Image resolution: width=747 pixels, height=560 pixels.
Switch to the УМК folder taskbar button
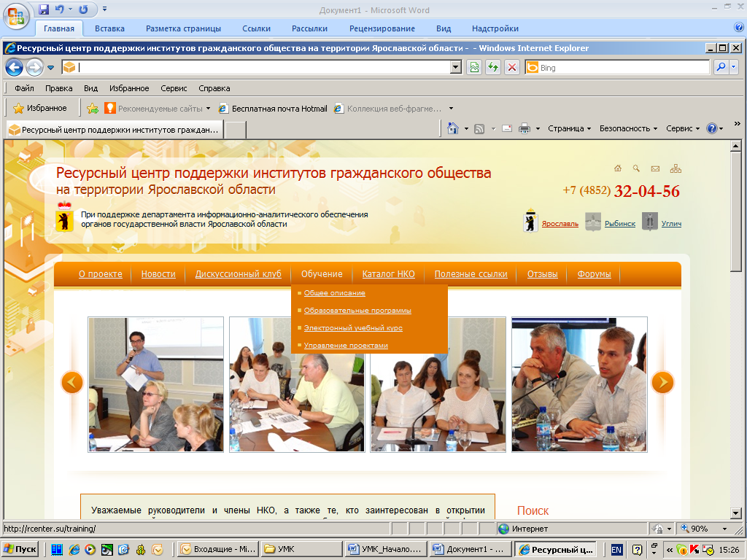point(301,550)
